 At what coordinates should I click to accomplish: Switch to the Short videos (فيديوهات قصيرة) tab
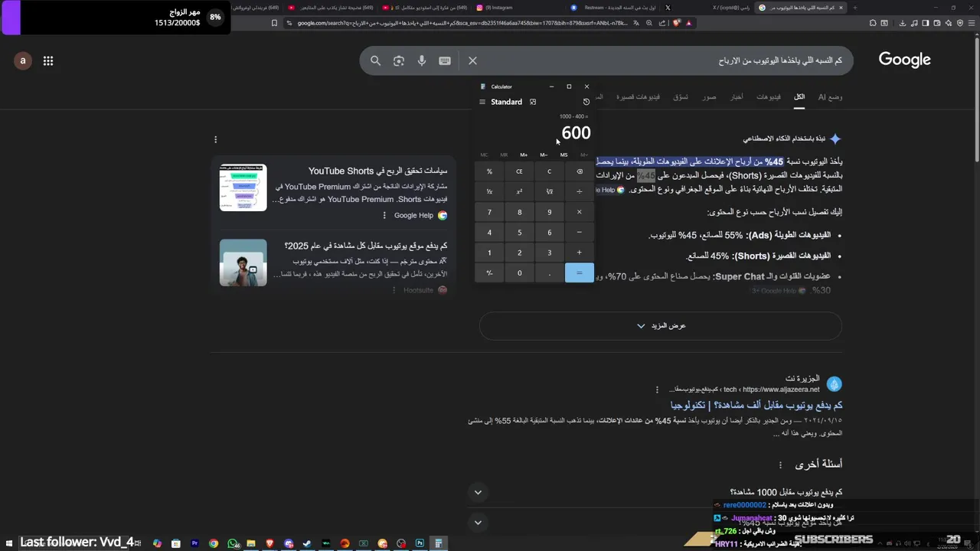pos(638,97)
